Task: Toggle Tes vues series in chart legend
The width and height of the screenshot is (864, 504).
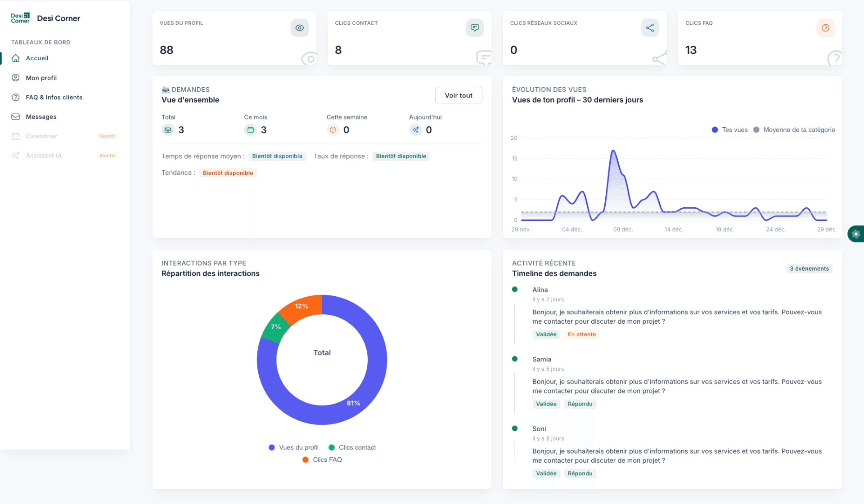Action: (x=730, y=130)
